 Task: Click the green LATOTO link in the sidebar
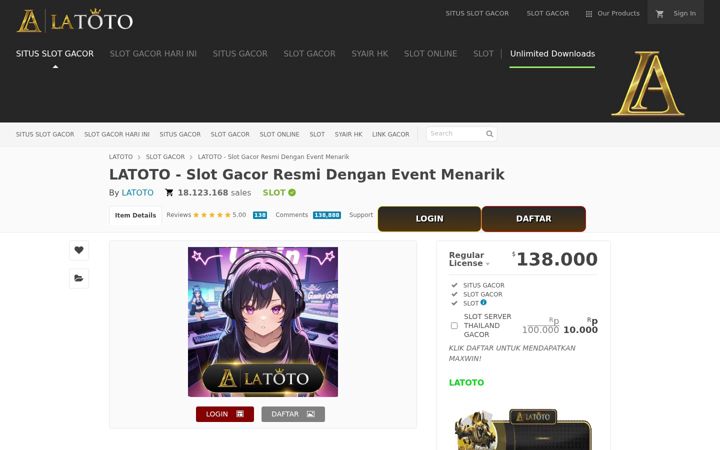tap(466, 382)
